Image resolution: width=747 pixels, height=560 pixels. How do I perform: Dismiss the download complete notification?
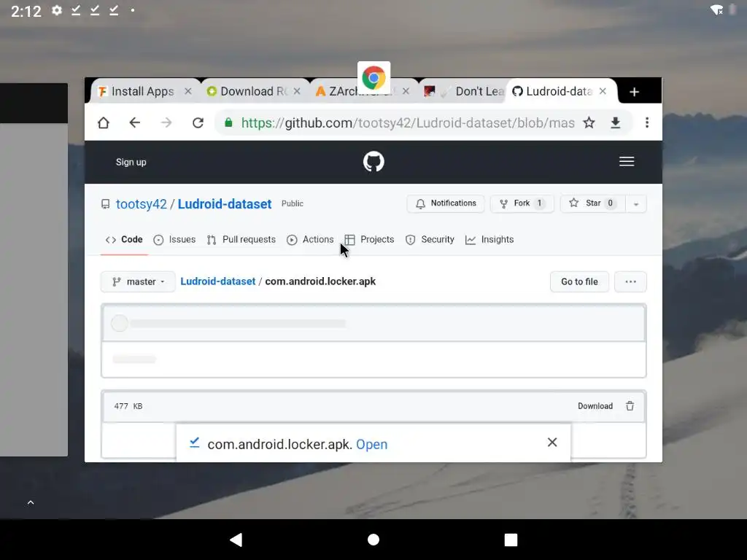pos(552,443)
